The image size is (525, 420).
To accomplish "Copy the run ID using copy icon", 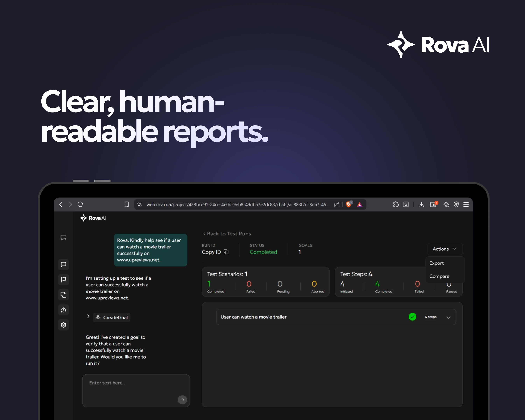I will 226,252.
